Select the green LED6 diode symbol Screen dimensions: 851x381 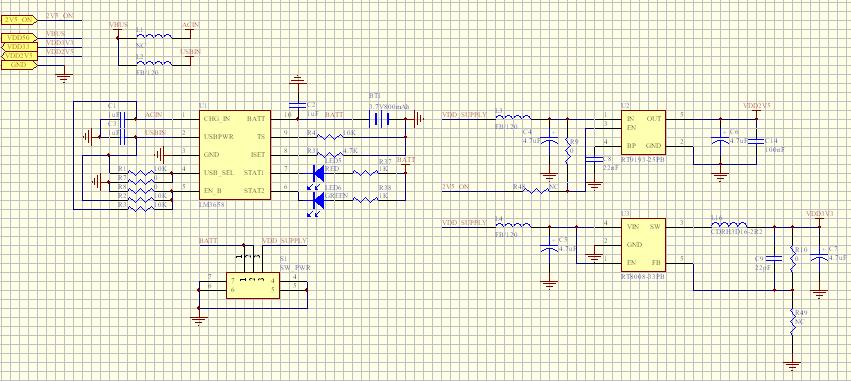click(x=319, y=201)
